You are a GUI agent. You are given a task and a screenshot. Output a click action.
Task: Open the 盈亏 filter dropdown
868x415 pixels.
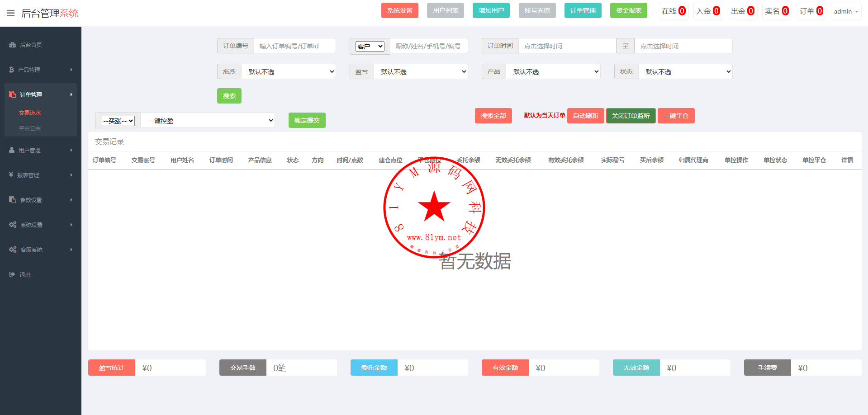421,71
